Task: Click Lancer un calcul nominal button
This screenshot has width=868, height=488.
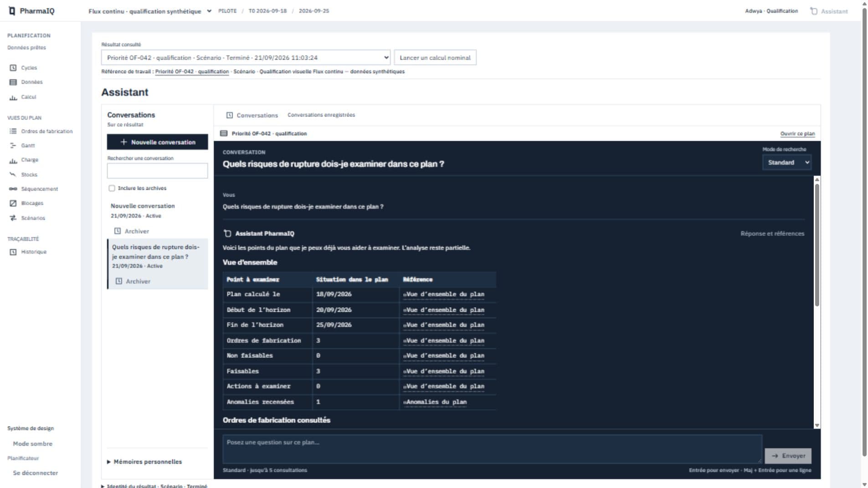Action: tap(435, 58)
